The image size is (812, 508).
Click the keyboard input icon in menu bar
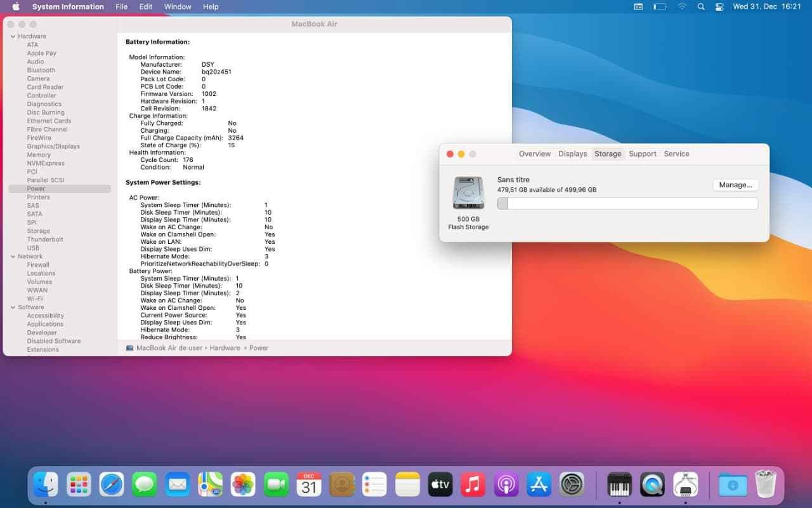638,6
